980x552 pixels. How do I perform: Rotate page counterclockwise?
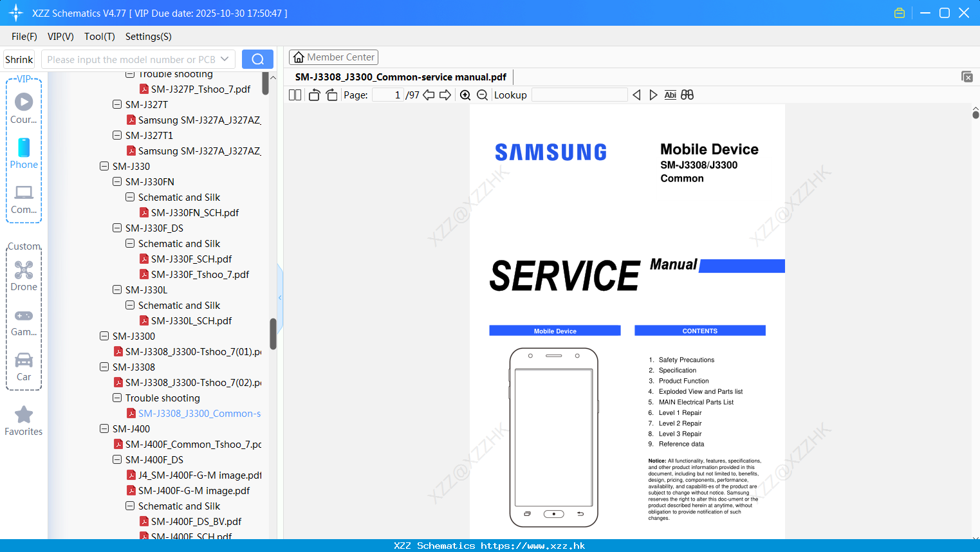point(315,95)
